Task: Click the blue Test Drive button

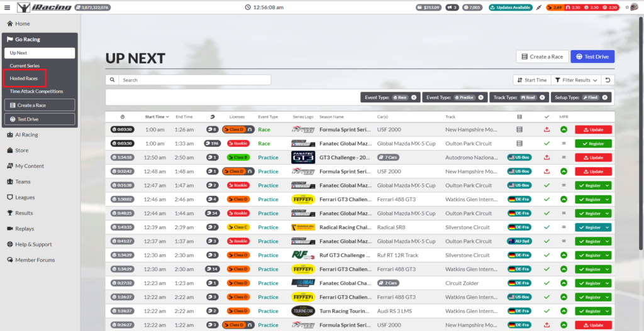Action: pos(592,57)
